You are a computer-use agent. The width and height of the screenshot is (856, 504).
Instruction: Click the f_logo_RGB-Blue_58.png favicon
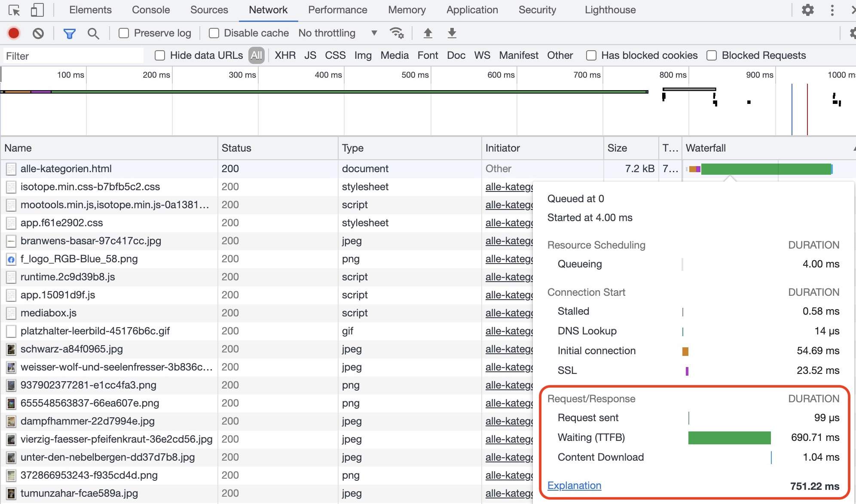point(11,259)
